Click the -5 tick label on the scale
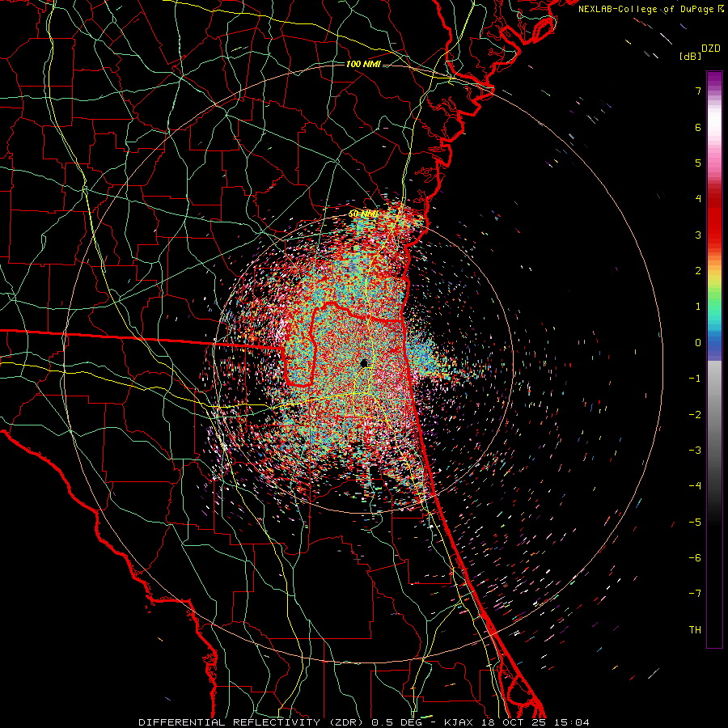This screenshot has width=728, height=728. point(695,523)
